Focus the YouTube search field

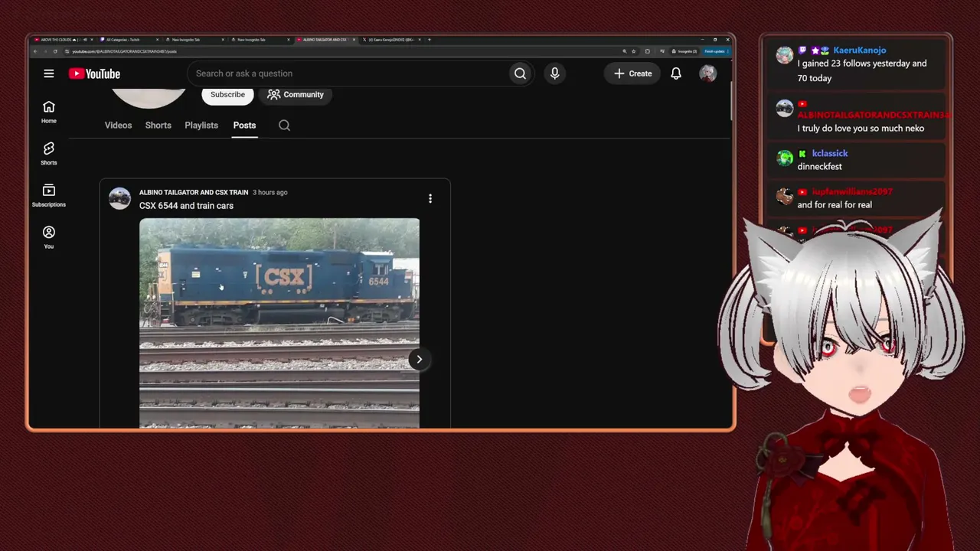[x=348, y=73]
